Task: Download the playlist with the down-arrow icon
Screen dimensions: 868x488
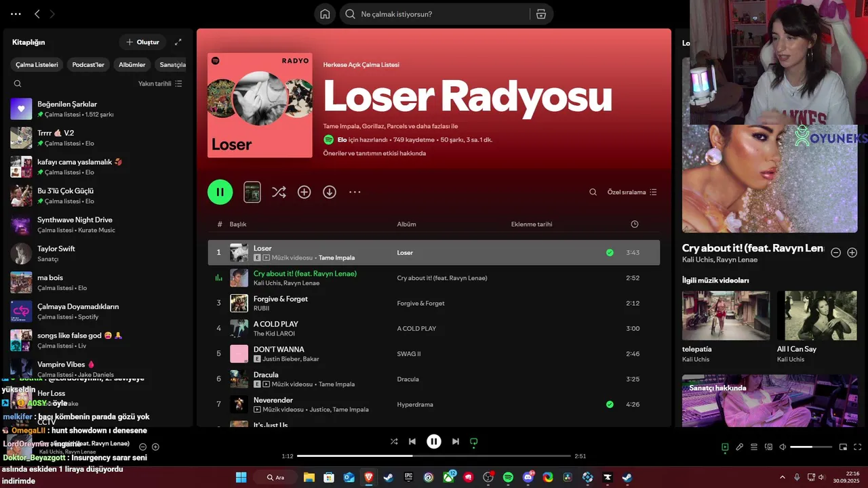Action: (330, 192)
